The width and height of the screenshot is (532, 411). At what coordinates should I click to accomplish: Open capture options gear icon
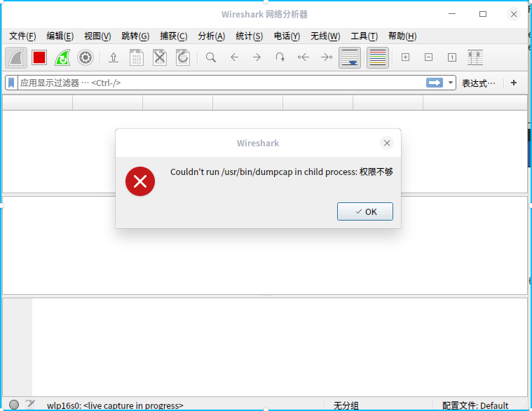tap(86, 57)
